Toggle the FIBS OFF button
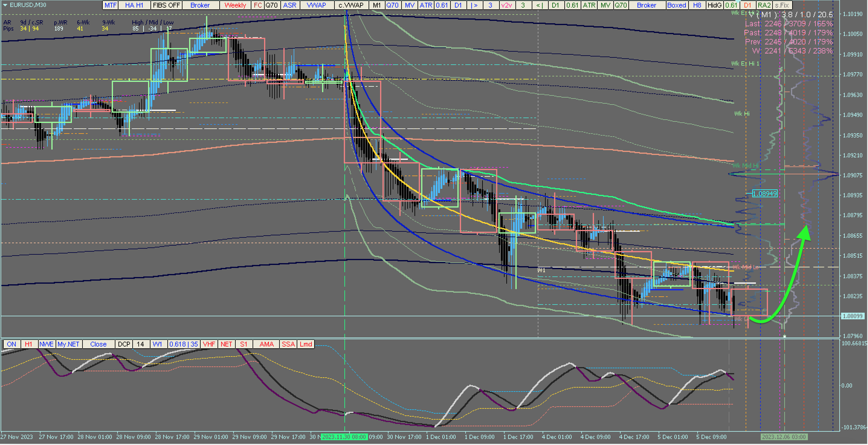 166,5
